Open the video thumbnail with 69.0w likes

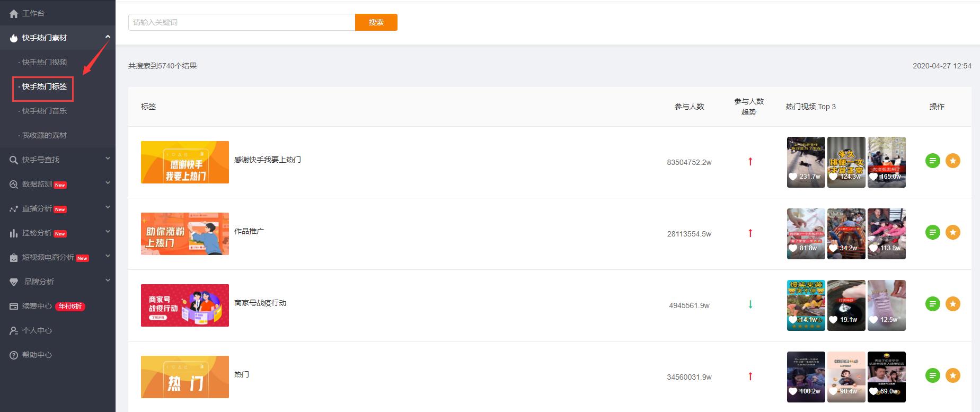[x=887, y=377]
